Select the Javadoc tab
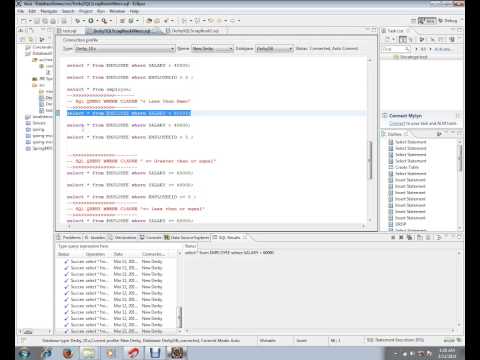Viewport: 480px width, 360px height. pyautogui.click(x=95, y=238)
